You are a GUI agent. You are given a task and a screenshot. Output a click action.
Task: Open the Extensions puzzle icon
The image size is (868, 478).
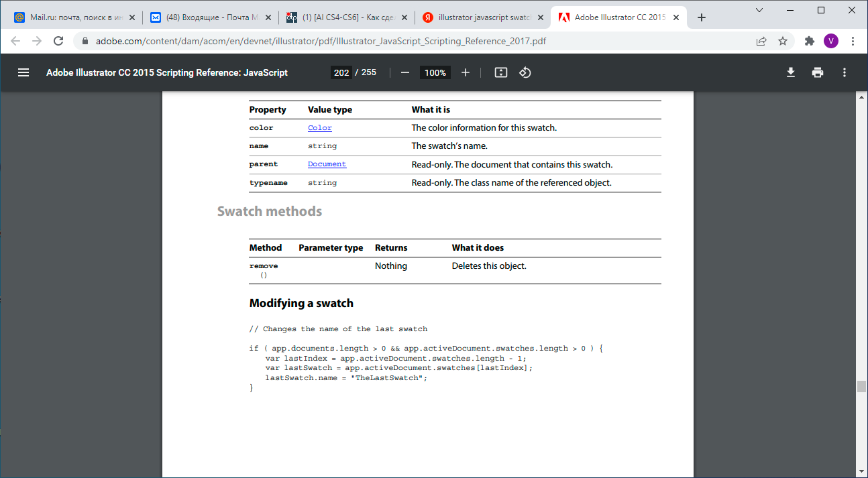pos(810,41)
